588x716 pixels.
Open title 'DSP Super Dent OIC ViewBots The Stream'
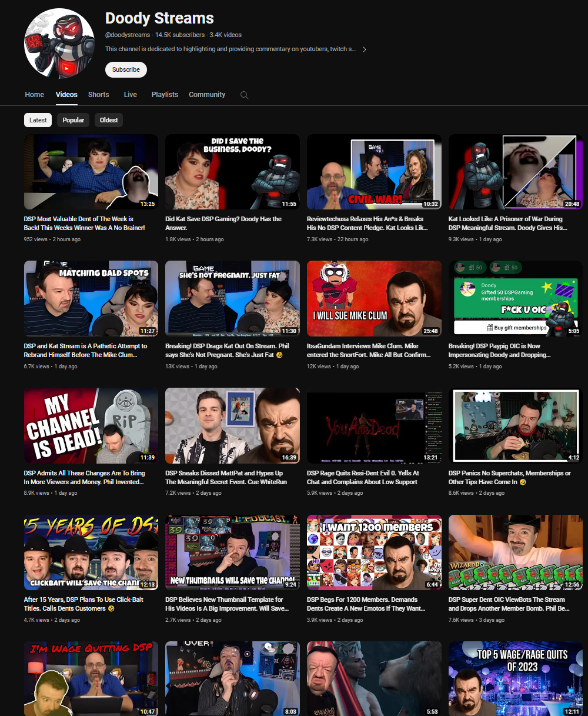pos(509,604)
